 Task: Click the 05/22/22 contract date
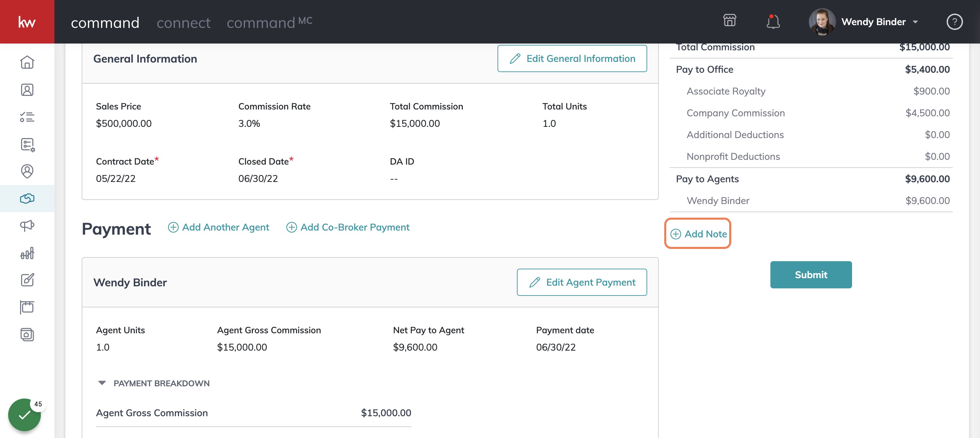(116, 178)
